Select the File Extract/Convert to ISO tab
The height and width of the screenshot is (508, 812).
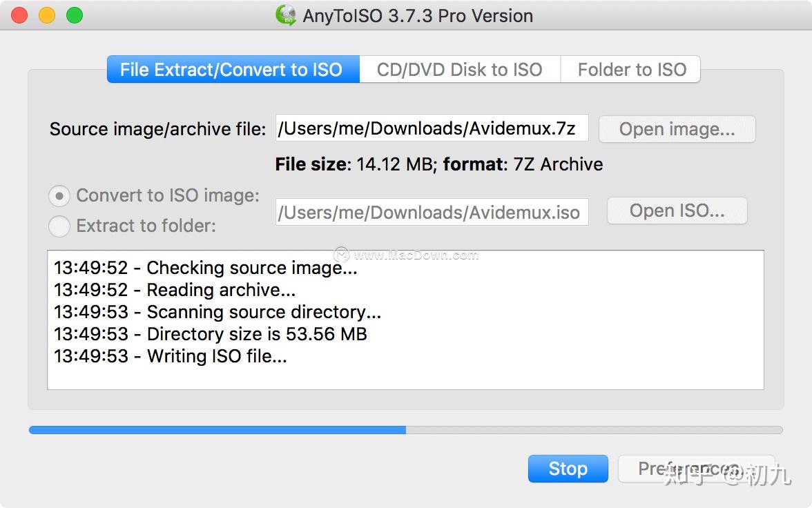point(232,69)
